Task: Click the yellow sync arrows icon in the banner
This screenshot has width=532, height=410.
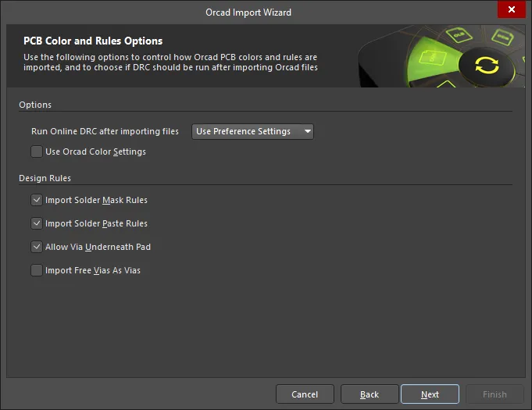Action: [487, 65]
